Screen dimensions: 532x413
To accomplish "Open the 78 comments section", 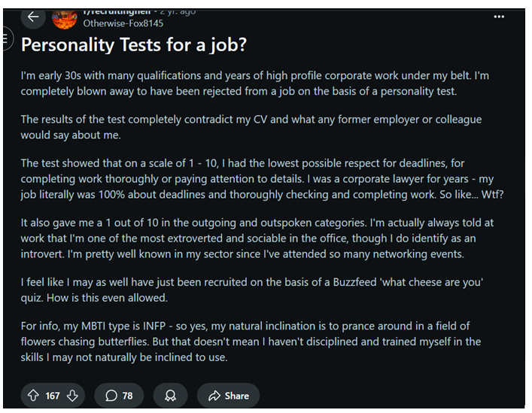I will pos(119,396).
